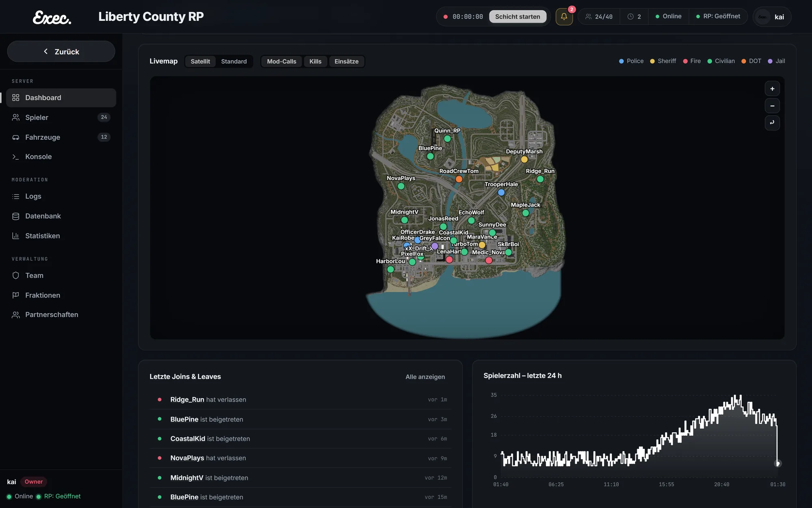This screenshot has height=508, width=812.
Task: Switch map to Satellit view
Action: (200, 61)
